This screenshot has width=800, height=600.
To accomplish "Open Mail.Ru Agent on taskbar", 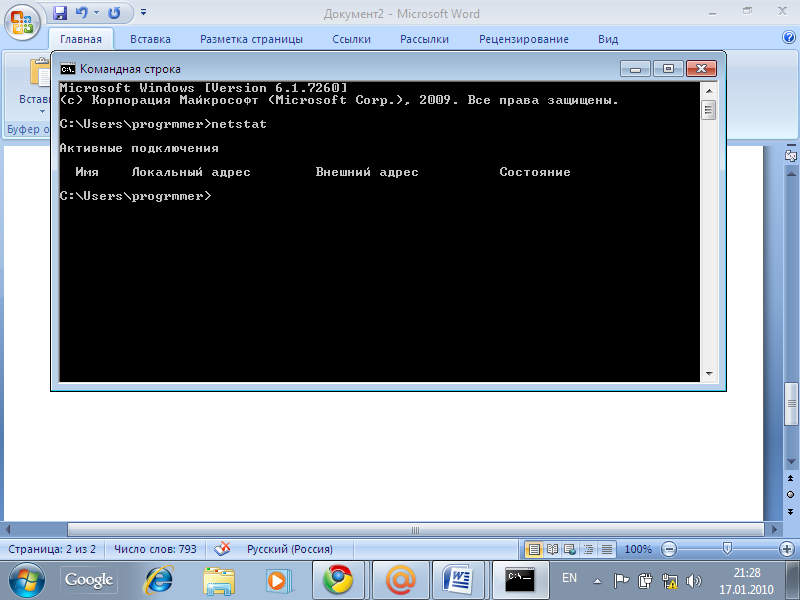I will pyautogui.click(x=401, y=581).
